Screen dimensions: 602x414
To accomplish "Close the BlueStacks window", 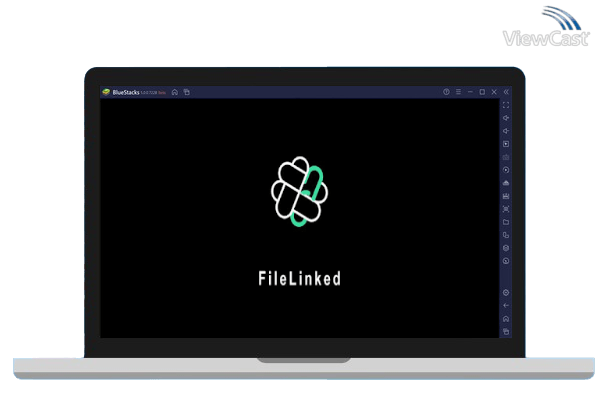I will (x=494, y=92).
